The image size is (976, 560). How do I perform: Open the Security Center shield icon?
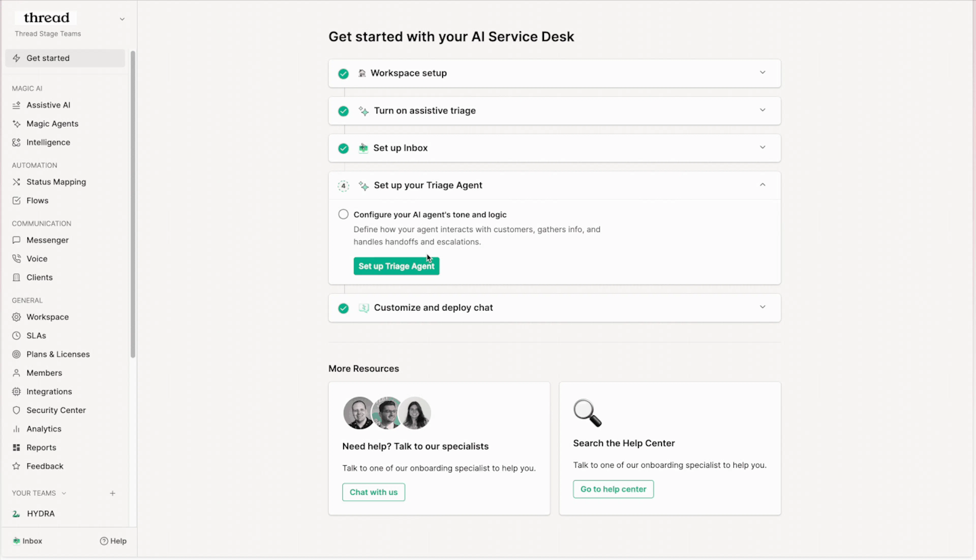click(x=16, y=410)
